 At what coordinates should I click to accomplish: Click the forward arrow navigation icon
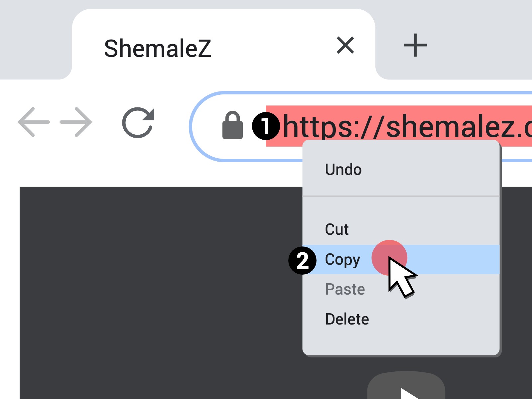pos(76,122)
